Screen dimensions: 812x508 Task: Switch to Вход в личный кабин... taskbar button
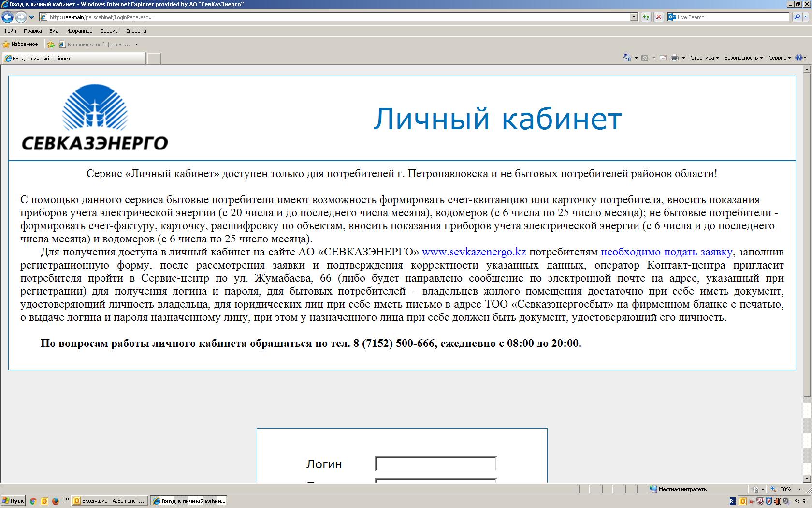pyautogui.click(x=189, y=501)
